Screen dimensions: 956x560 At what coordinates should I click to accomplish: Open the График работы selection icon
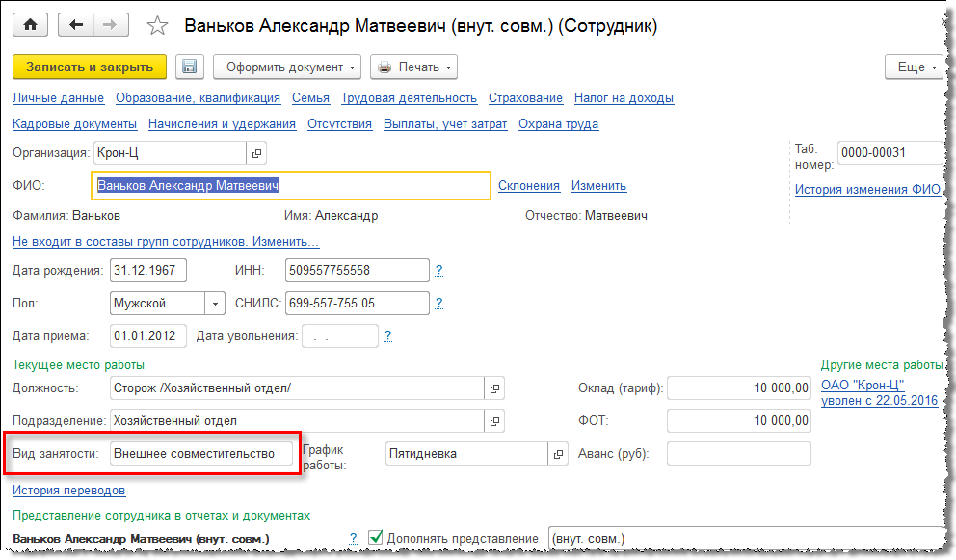pyautogui.click(x=559, y=454)
